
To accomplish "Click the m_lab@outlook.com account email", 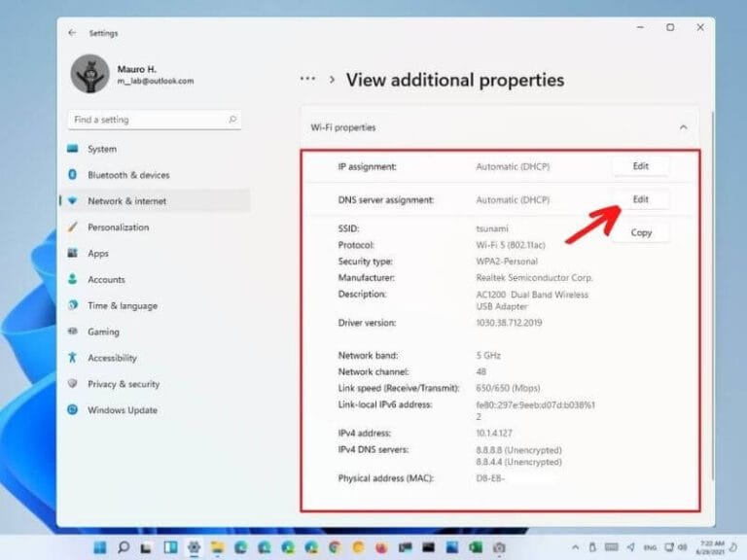I will pos(156,82).
